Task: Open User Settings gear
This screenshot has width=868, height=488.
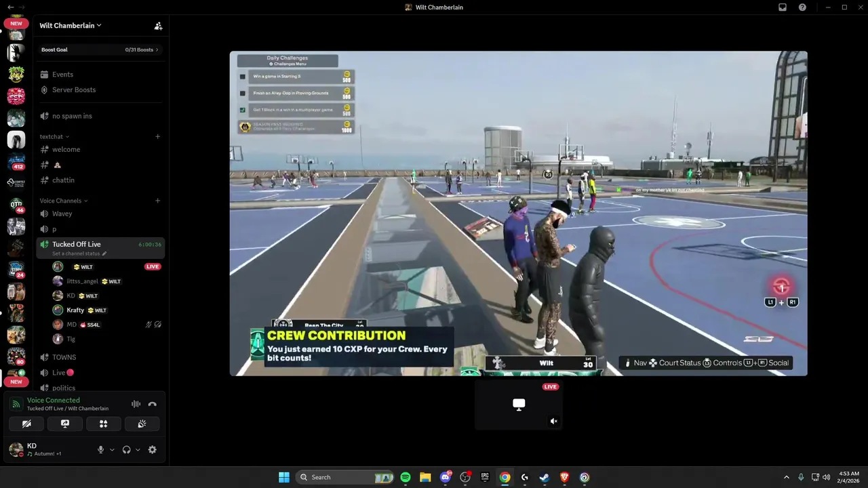Action: 152,449
